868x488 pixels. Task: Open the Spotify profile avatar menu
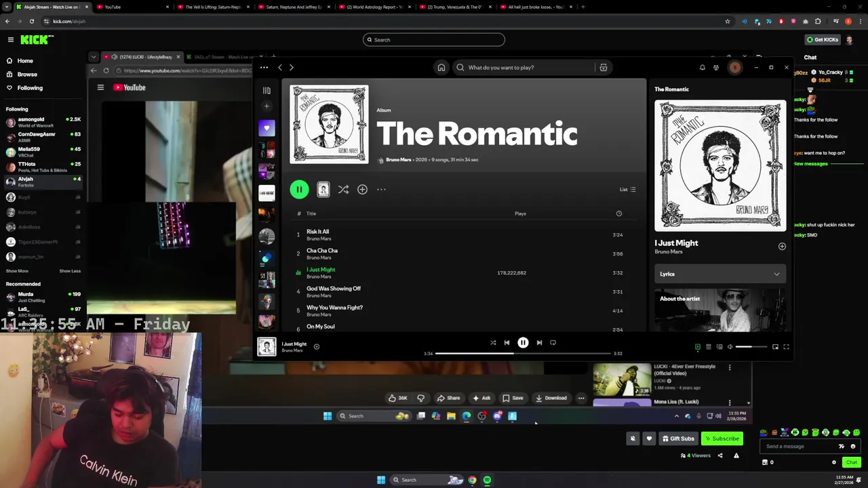[735, 67]
